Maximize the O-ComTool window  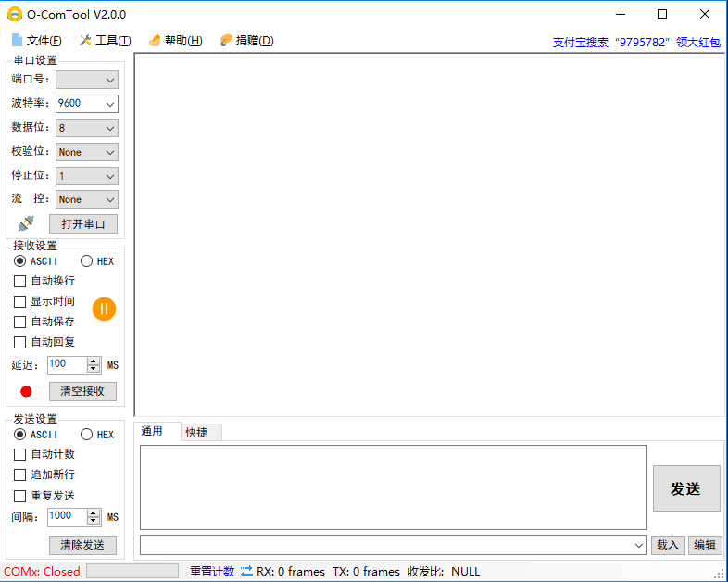pyautogui.click(x=662, y=15)
